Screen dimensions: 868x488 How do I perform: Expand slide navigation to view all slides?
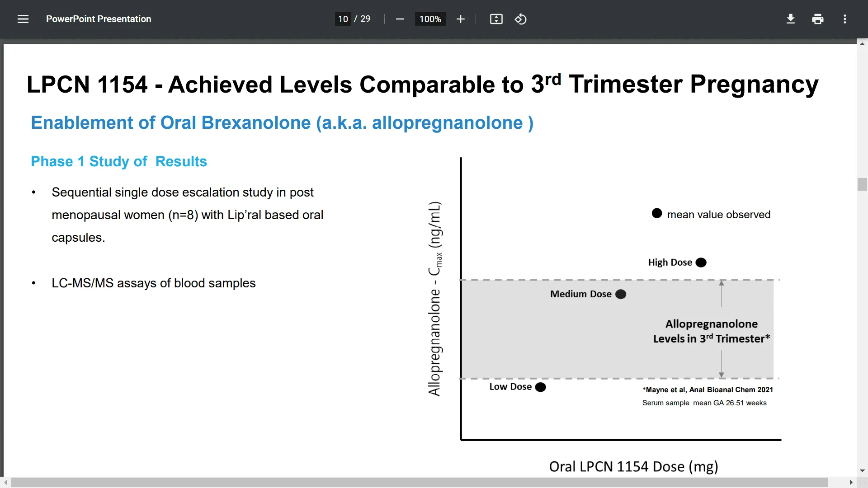[x=23, y=19]
